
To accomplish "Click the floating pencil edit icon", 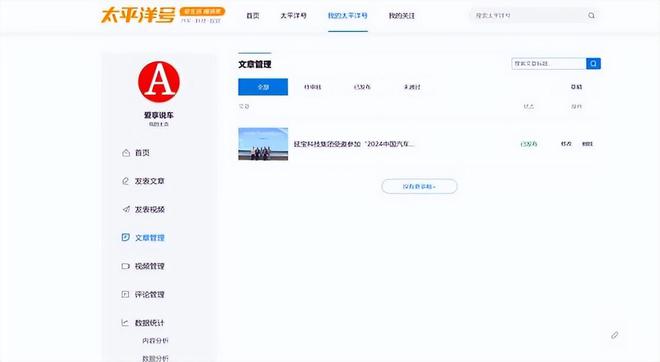I will point(615,335).
